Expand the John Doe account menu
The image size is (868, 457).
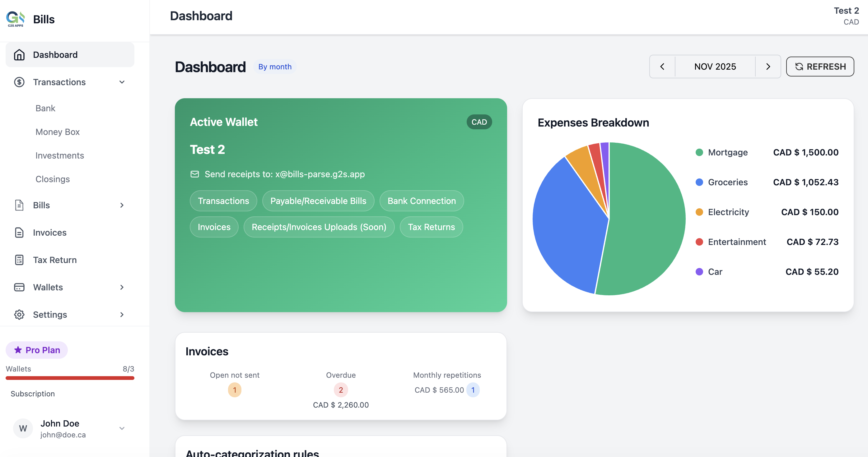coord(122,428)
